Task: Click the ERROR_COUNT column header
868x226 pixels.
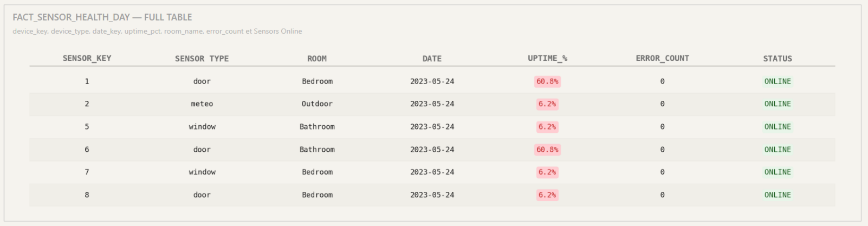Action: 662,59
